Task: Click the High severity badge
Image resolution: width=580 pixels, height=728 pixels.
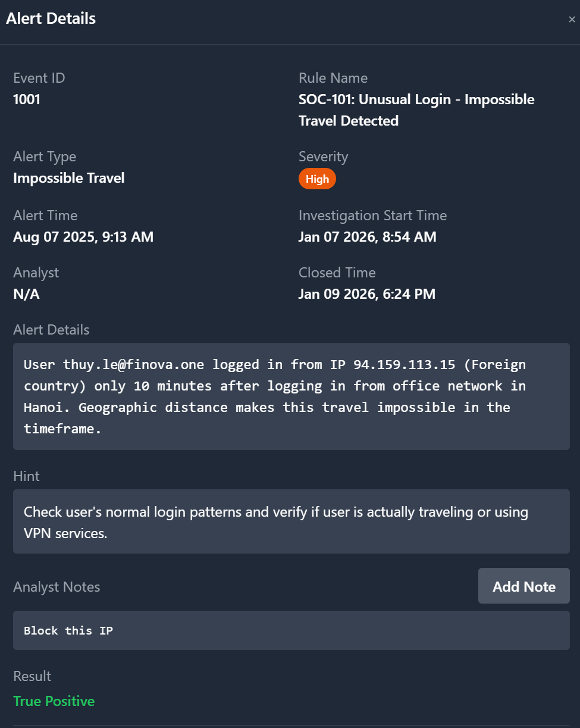Action: [x=317, y=179]
